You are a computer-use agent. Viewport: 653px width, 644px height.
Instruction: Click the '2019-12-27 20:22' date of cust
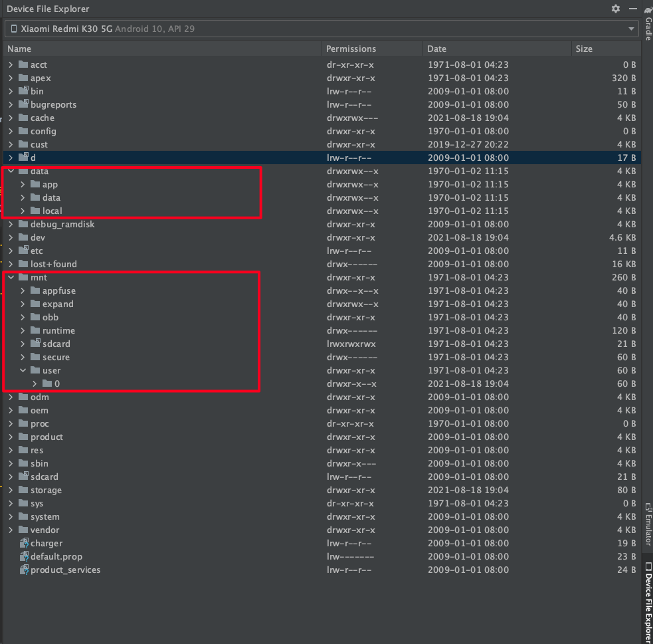(x=468, y=144)
